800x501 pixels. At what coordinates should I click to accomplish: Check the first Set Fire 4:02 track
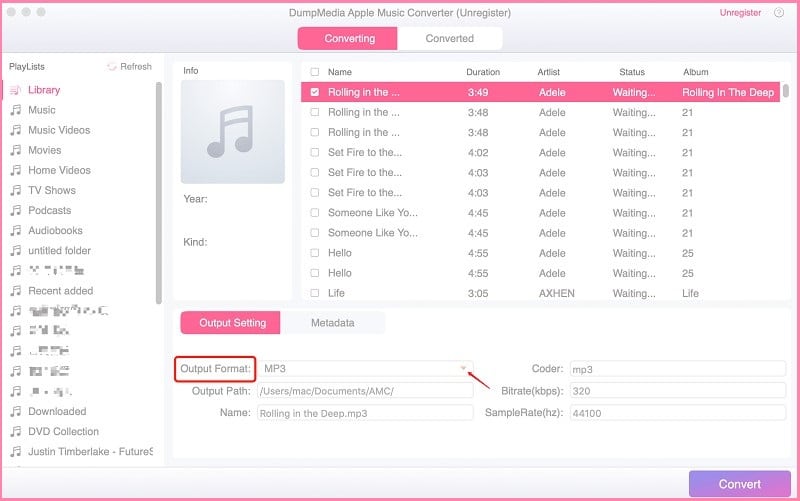[315, 153]
